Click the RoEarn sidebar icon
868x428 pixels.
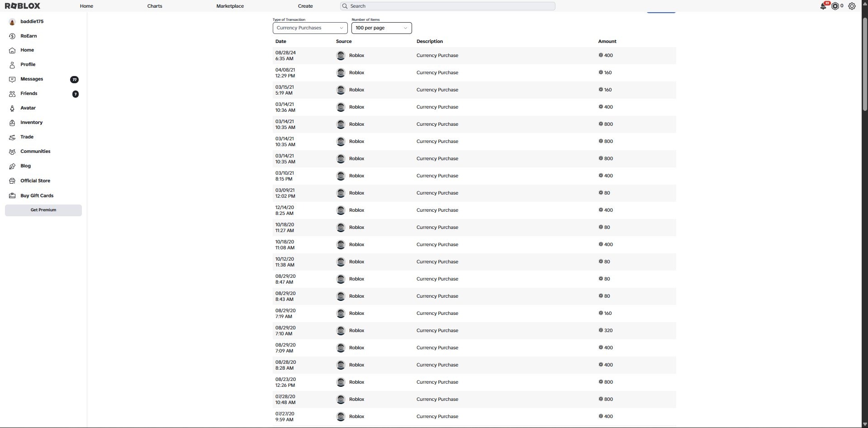[x=12, y=36]
